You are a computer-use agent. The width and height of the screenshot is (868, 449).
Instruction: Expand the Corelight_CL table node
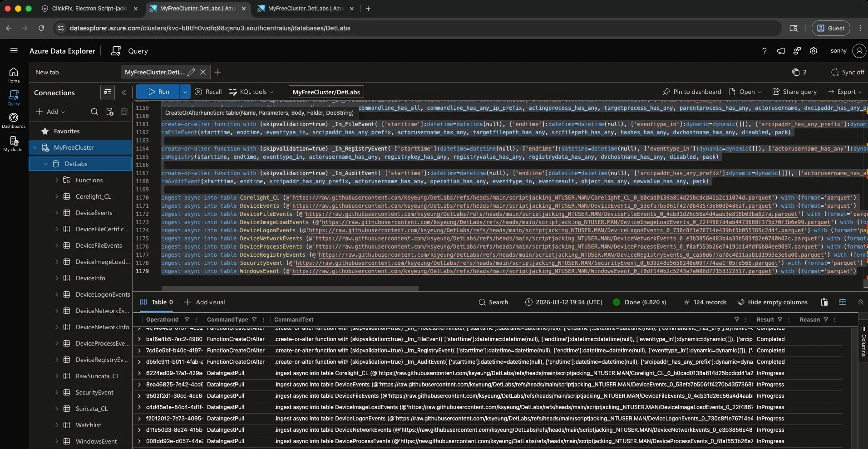point(57,196)
